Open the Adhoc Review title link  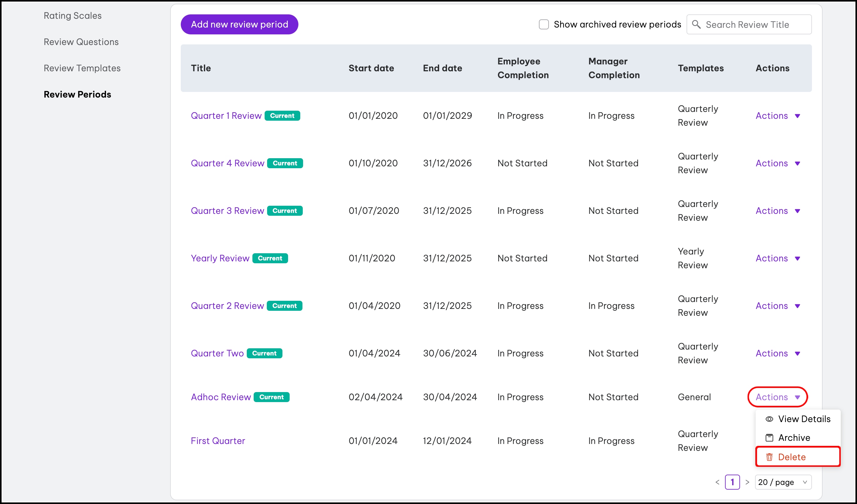[221, 397]
